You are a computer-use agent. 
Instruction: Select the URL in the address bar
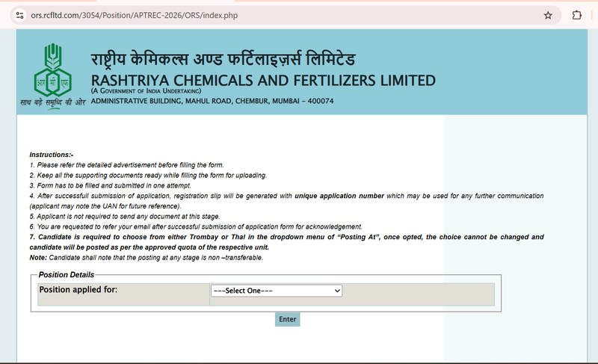[135, 15]
